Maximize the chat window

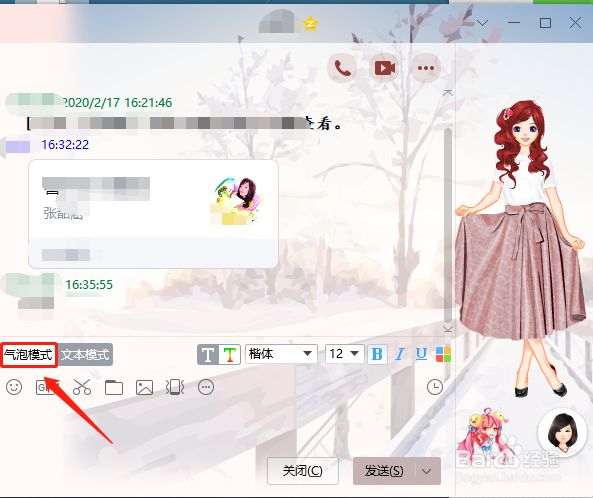[x=545, y=23]
